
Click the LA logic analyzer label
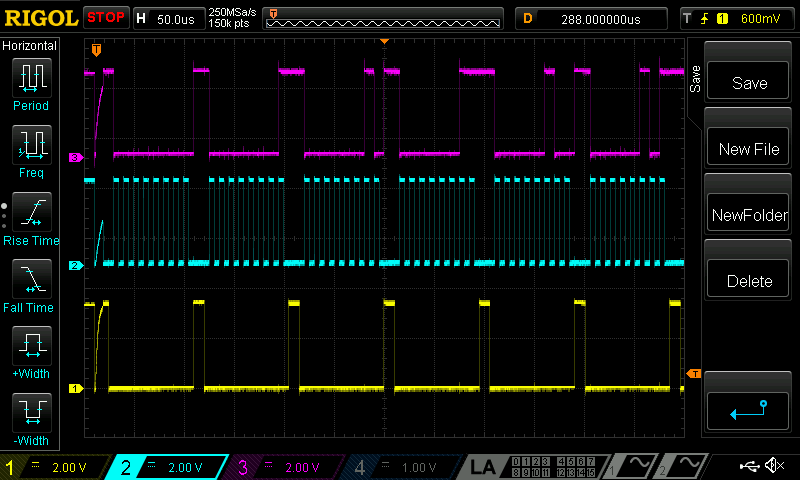click(x=482, y=467)
